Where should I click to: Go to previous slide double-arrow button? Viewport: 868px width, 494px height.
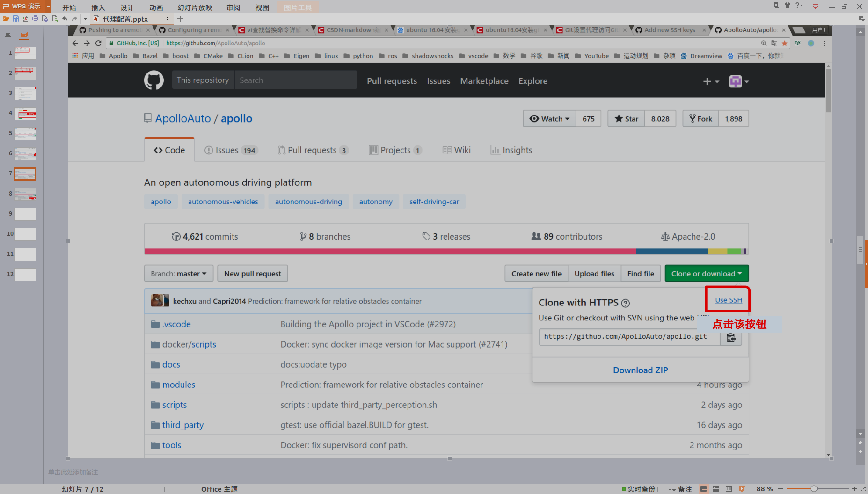tap(860, 443)
